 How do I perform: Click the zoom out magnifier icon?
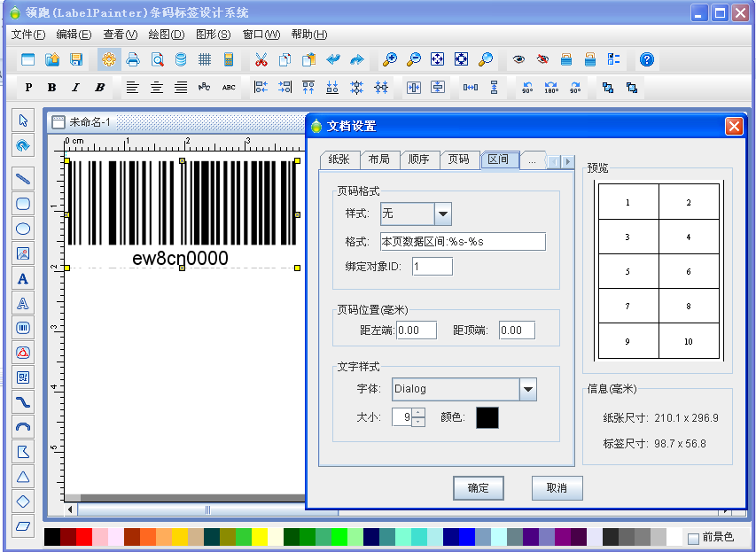click(x=414, y=59)
